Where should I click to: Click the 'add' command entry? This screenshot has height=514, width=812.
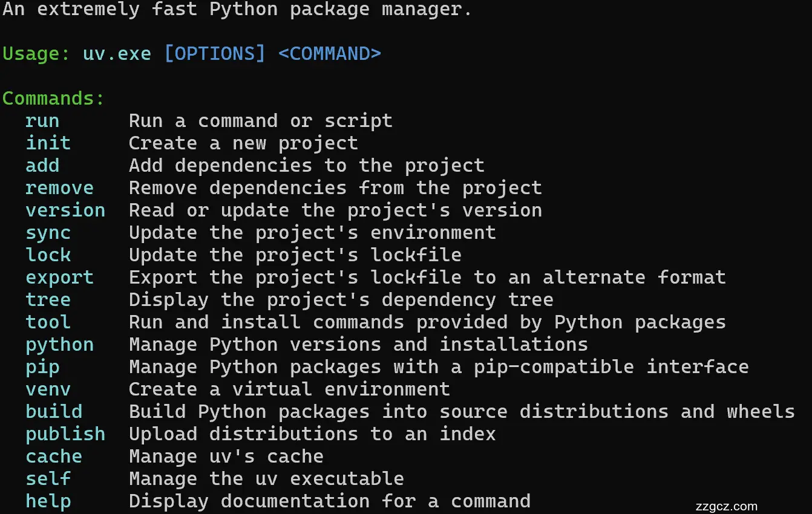[x=42, y=166]
